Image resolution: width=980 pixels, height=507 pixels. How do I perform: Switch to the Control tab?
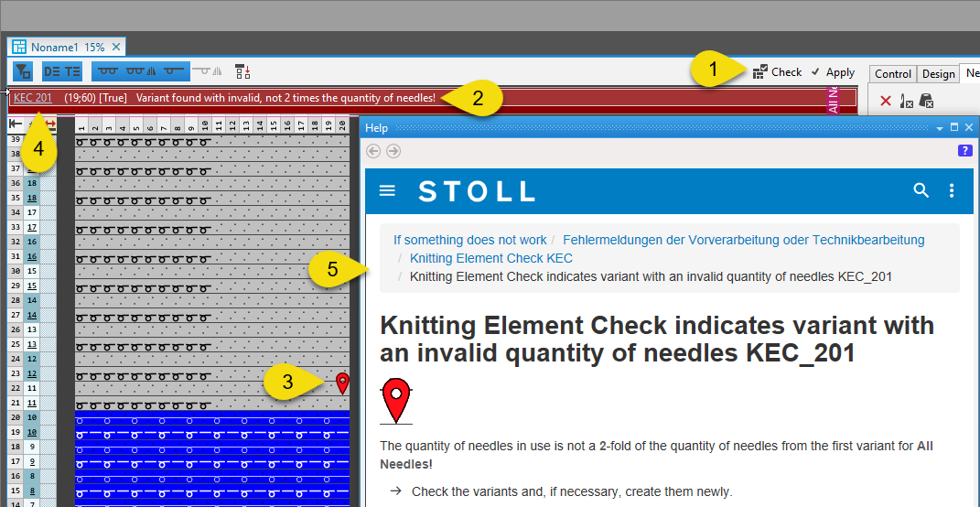click(892, 74)
